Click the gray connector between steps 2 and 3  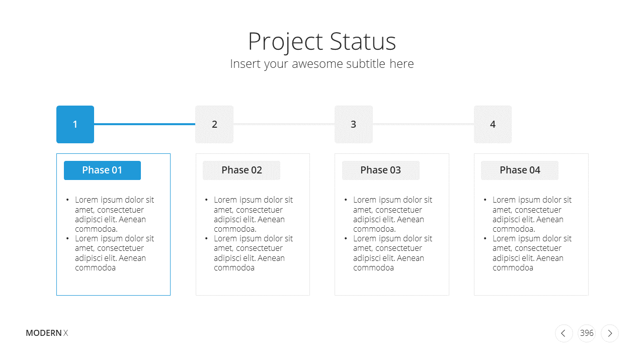tap(284, 124)
